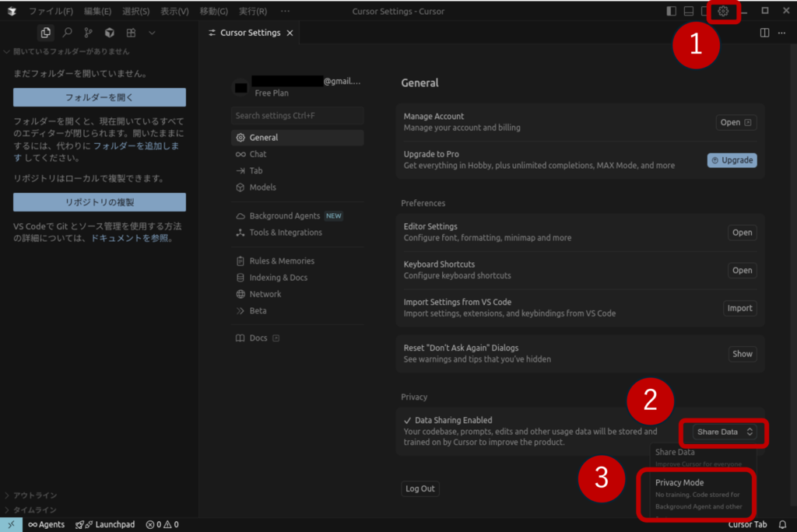This screenshot has height=532, width=797.
Task: Toggle primary sidebar layout icon
Action: pyautogui.click(x=671, y=11)
